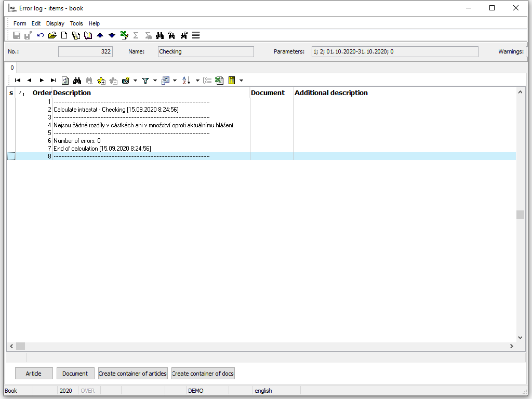Click the binoculars search next icon
The height and width of the screenshot is (399, 532).
[184, 35]
